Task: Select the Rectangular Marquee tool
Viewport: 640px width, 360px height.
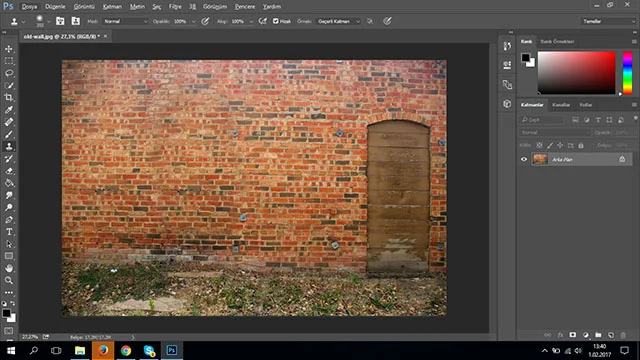Action: tap(9, 61)
